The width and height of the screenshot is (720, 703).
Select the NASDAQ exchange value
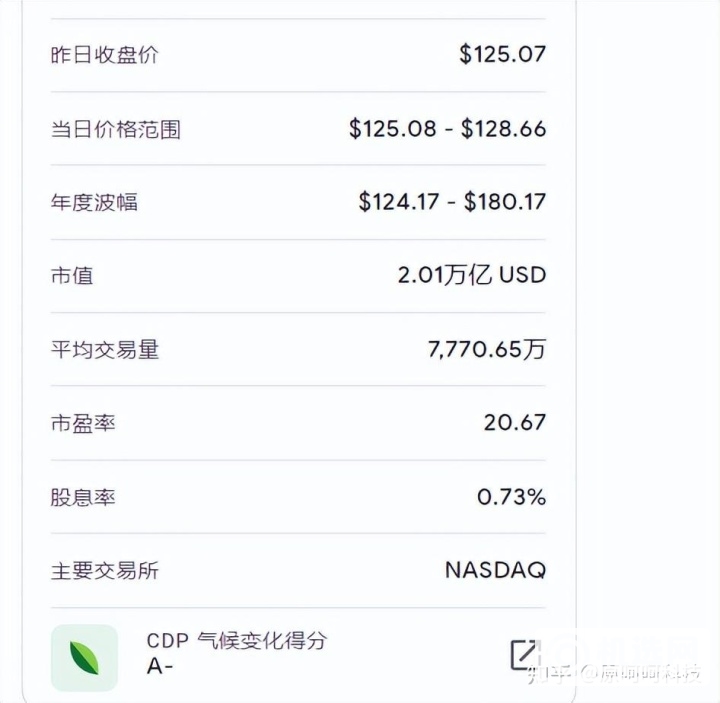[x=495, y=570]
